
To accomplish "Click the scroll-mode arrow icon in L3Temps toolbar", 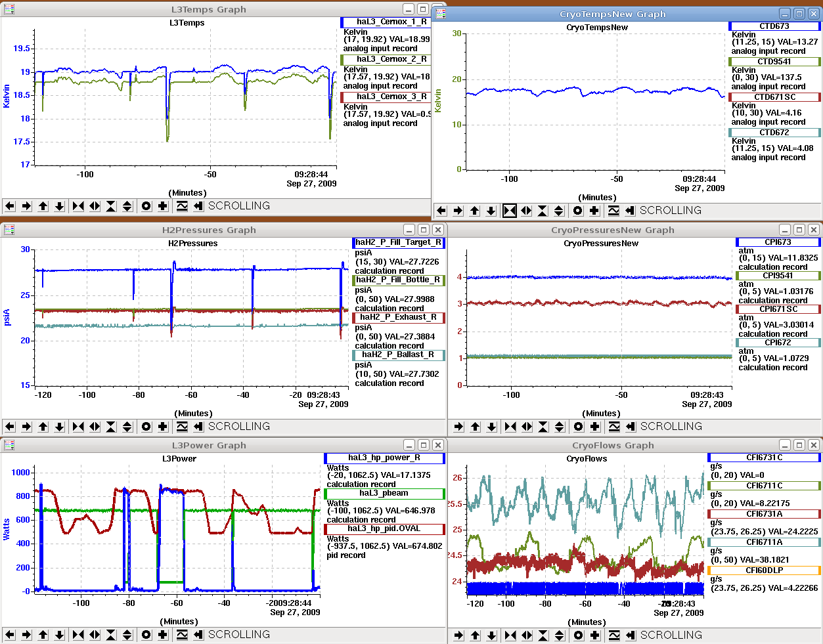I will (198, 206).
